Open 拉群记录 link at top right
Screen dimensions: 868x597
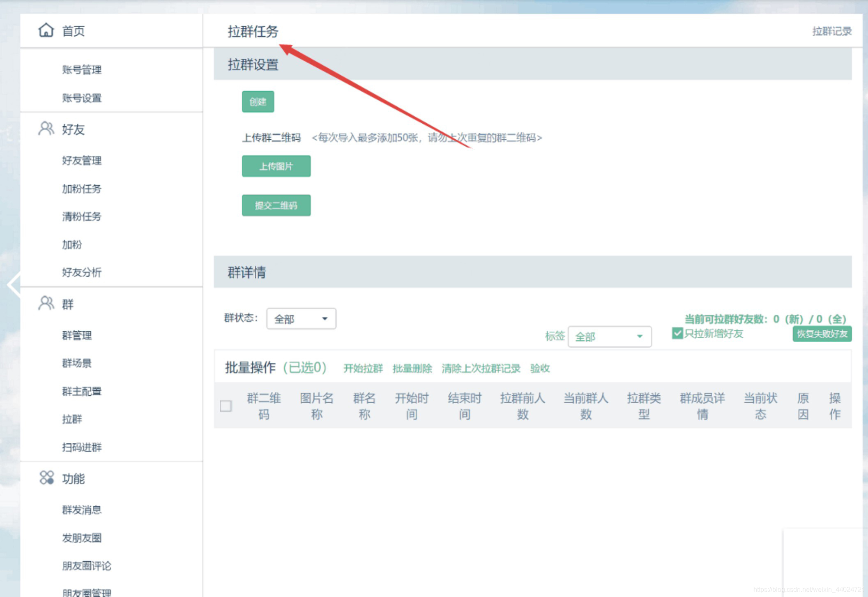pyautogui.click(x=832, y=31)
